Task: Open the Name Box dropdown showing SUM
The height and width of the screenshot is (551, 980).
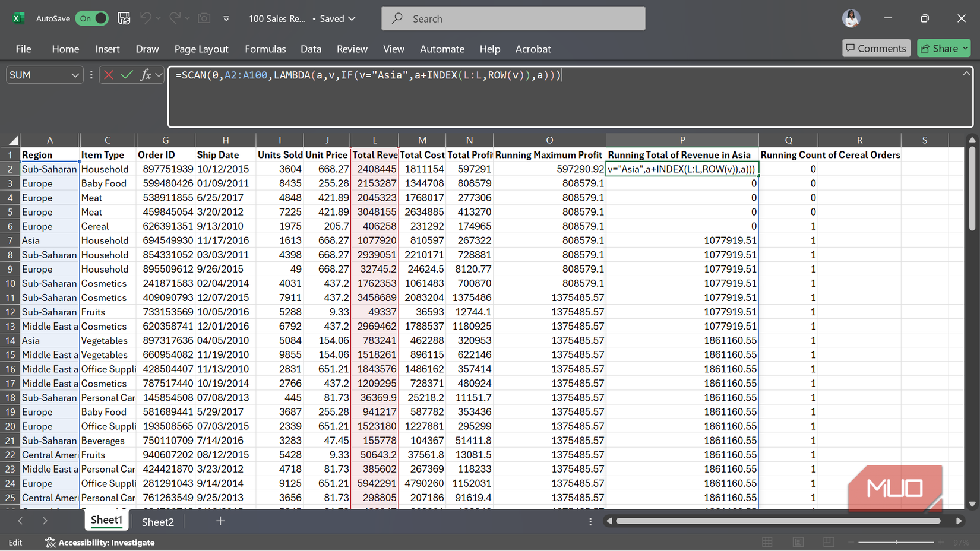Action: (x=75, y=75)
